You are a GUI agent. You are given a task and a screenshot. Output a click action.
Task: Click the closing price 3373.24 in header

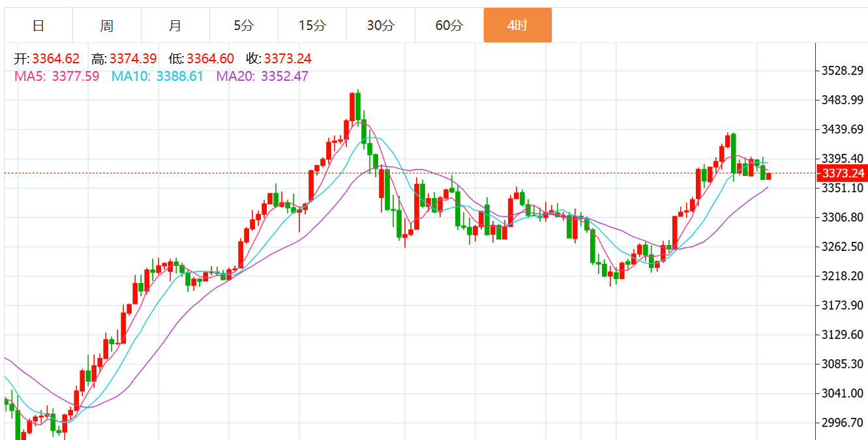coord(288,59)
